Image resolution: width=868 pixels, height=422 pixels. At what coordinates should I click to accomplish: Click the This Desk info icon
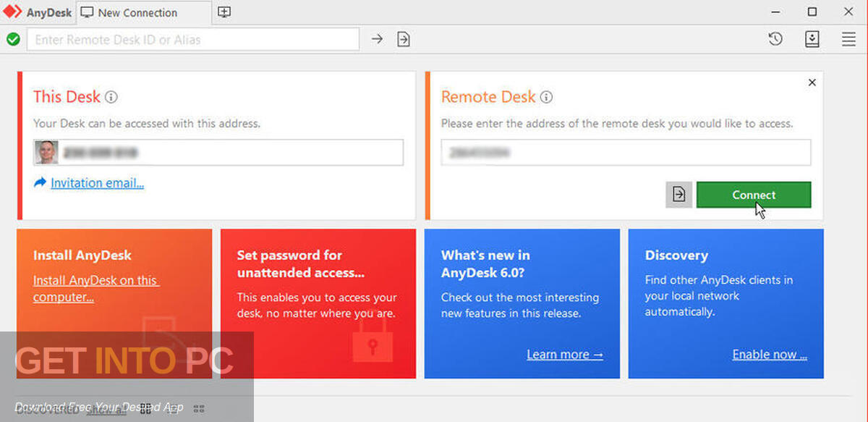[x=111, y=96]
